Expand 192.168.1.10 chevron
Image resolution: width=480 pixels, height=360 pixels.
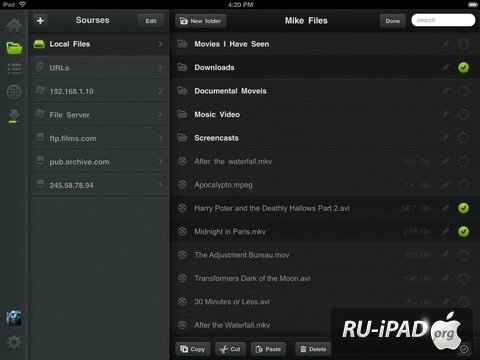point(161,91)
